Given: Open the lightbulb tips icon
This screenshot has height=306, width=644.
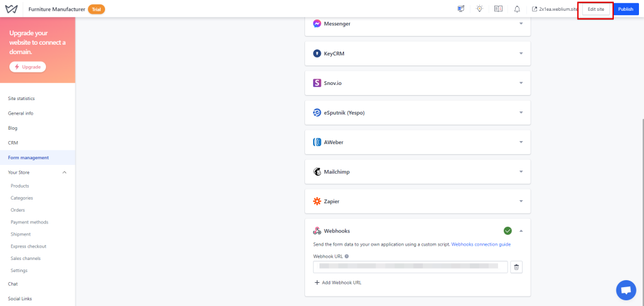Looking at the screenshot, I should click(479, 9).
